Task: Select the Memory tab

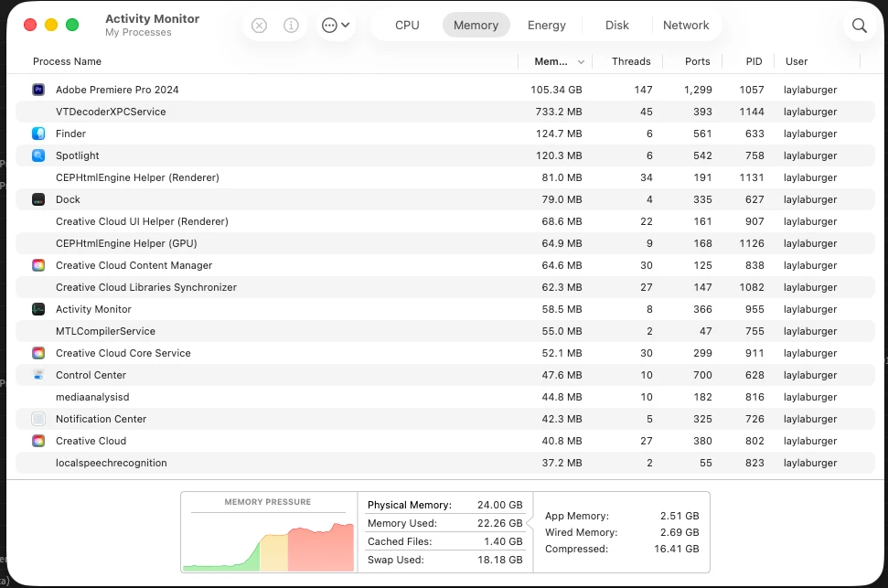Action: click(x=476, y=26)
